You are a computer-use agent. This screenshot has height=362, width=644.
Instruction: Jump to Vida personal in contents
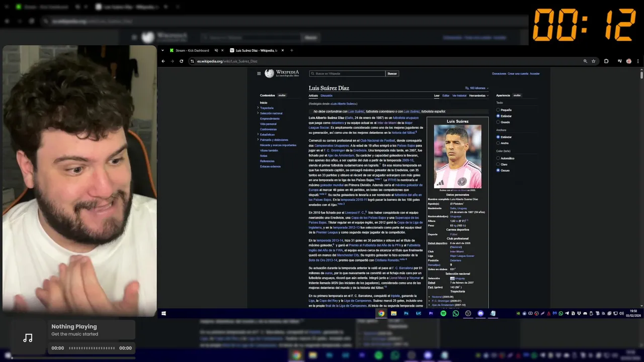pyautogui.click(x=268, y=124)
